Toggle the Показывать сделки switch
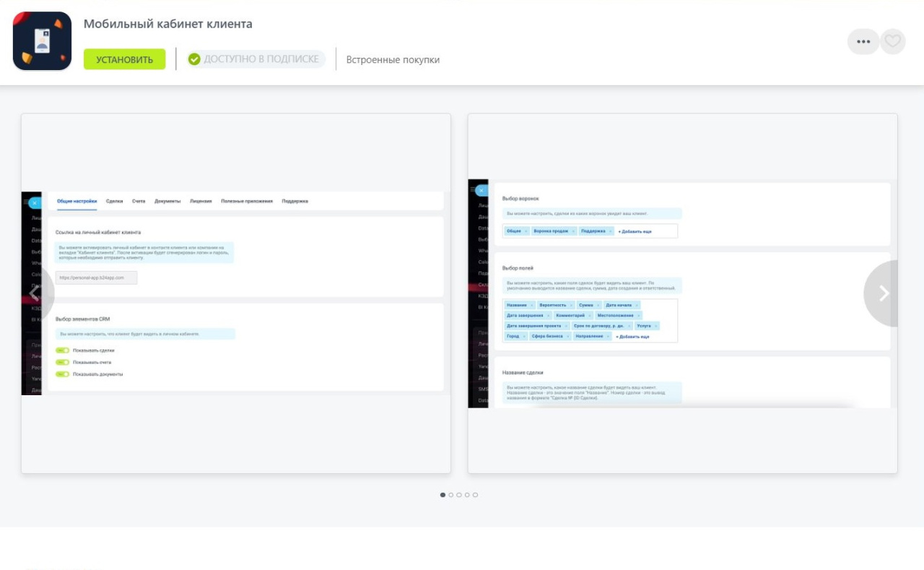 tap(63, 350)
